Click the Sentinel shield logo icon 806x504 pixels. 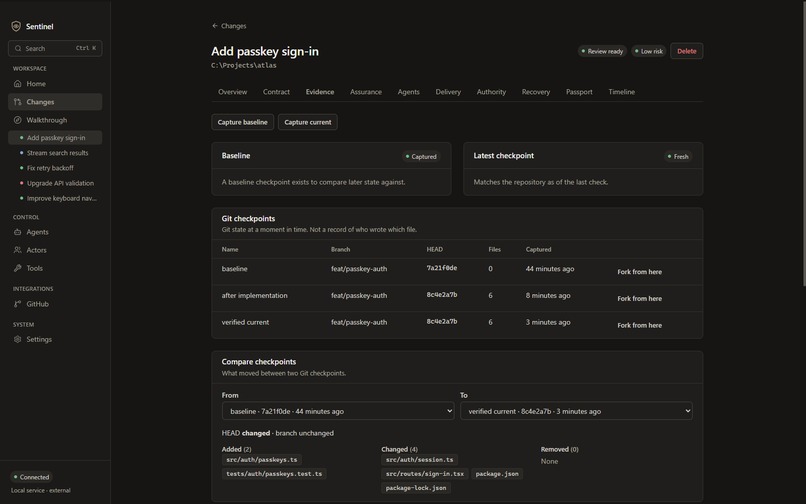point(16,26)
